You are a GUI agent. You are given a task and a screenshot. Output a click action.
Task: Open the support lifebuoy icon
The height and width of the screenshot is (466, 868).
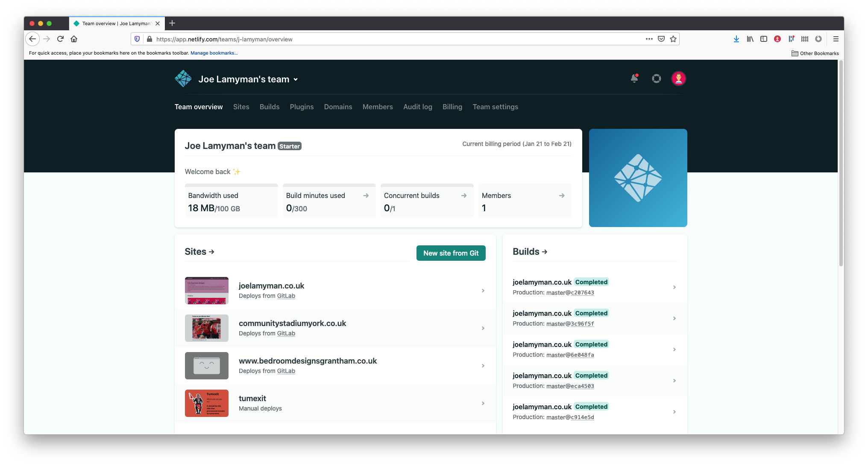coord(657,79)
